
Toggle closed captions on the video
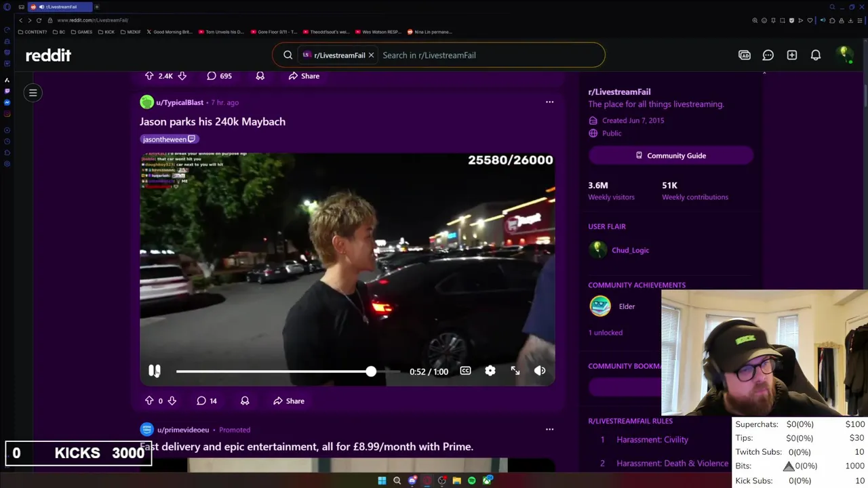tap(465, 371)
